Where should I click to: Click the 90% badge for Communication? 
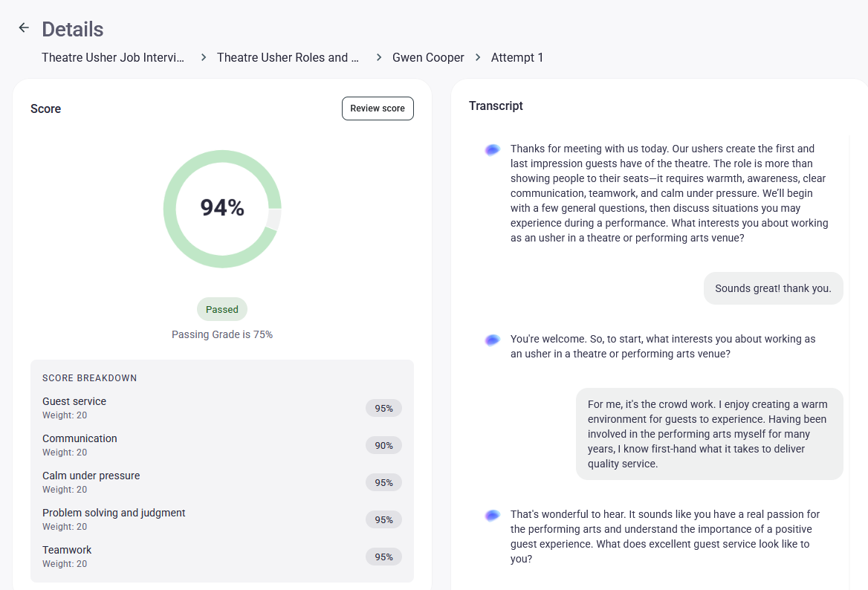pos(383,446)
